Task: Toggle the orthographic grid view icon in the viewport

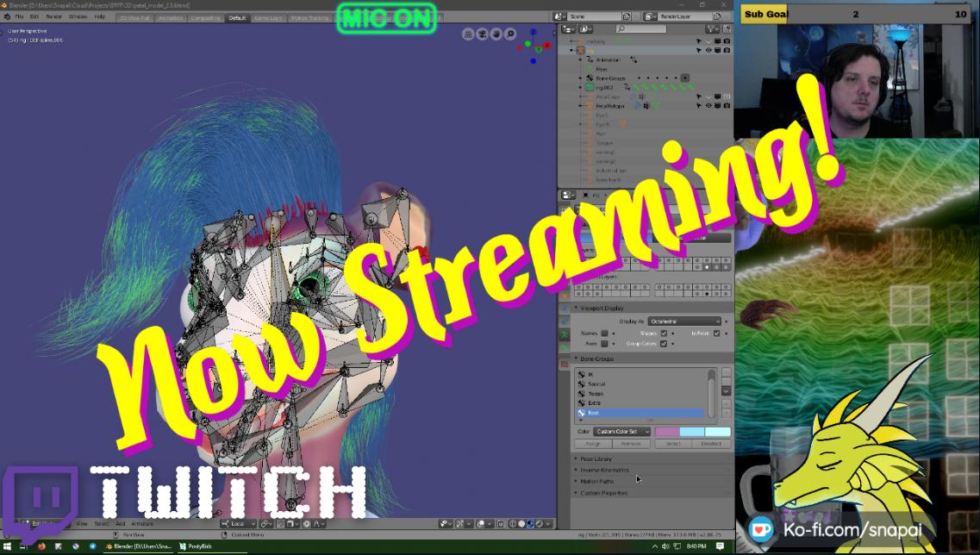Action: click(468, 34)
